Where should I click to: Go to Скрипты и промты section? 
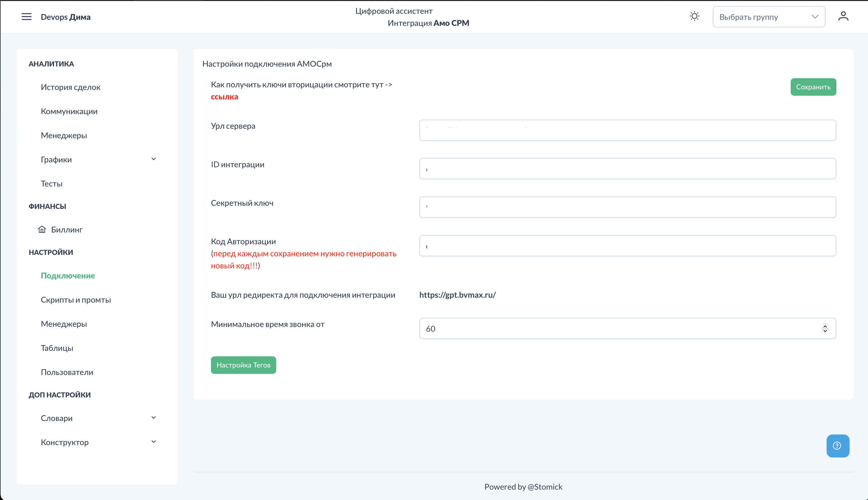(76, 300)
